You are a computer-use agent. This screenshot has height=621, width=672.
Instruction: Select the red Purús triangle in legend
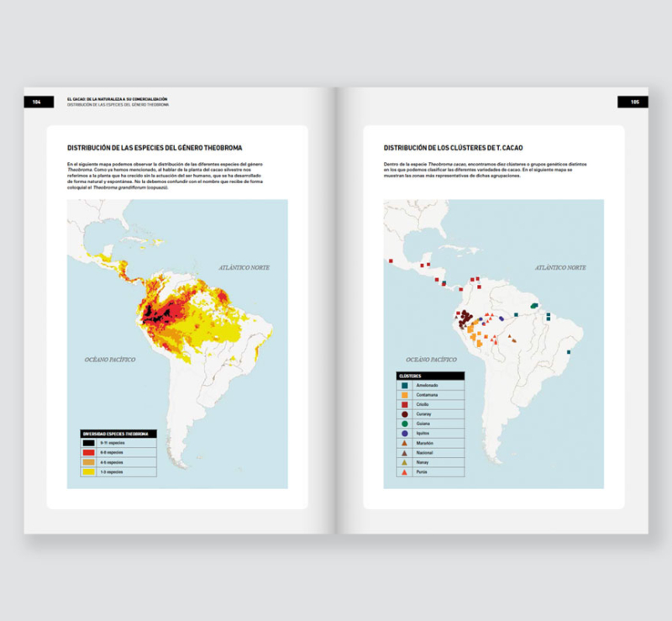405,472
